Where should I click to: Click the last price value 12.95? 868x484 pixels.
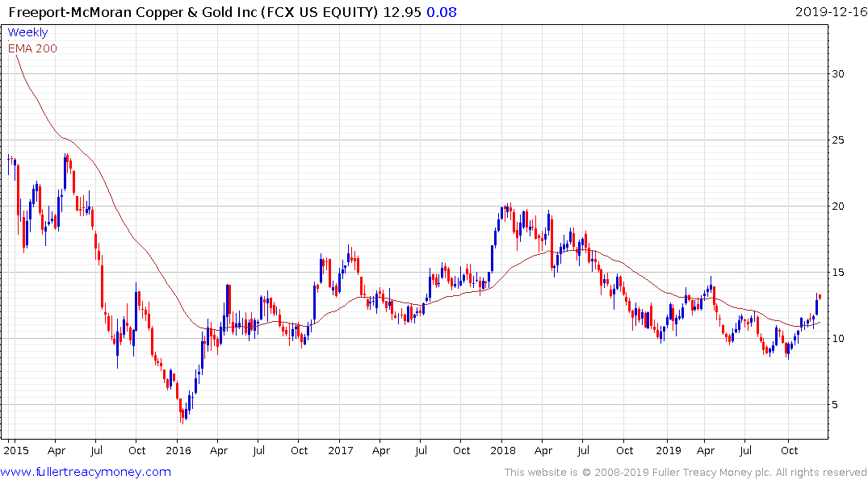402,12
